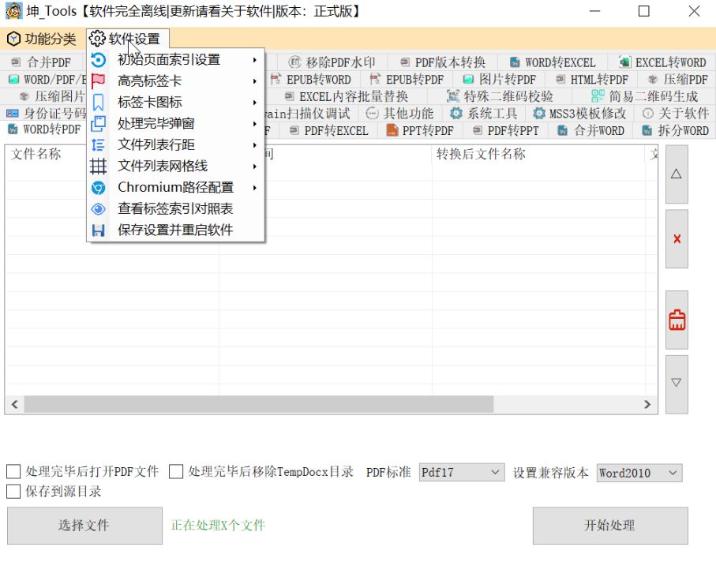Click the QR code icon of 简易二维码生成
This screenshot has height=588, width=716.
598,96
